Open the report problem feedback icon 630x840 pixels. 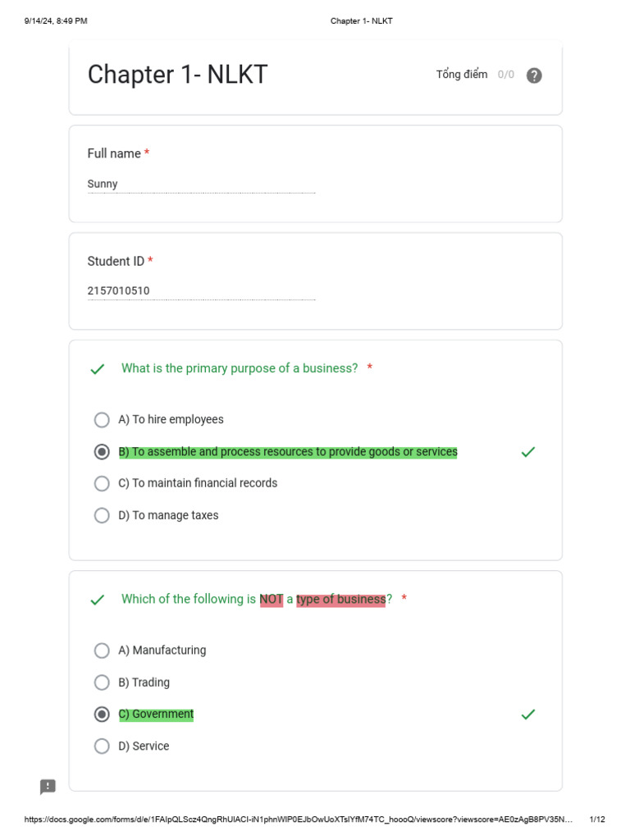[x=48, y=787]
